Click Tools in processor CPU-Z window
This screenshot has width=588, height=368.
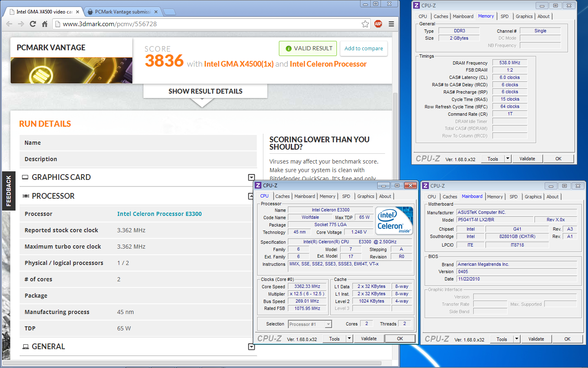click(334, 339)
